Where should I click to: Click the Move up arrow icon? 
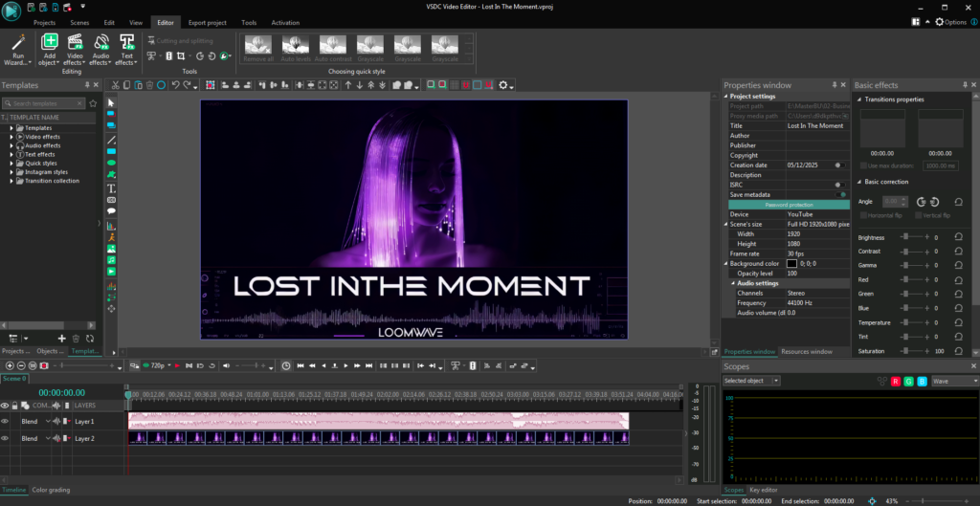(348, 85)
